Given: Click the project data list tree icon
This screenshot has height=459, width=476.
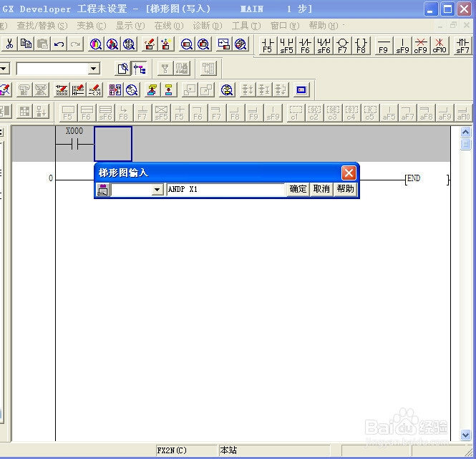Looking at the screenshot, I should click(140, 69).
